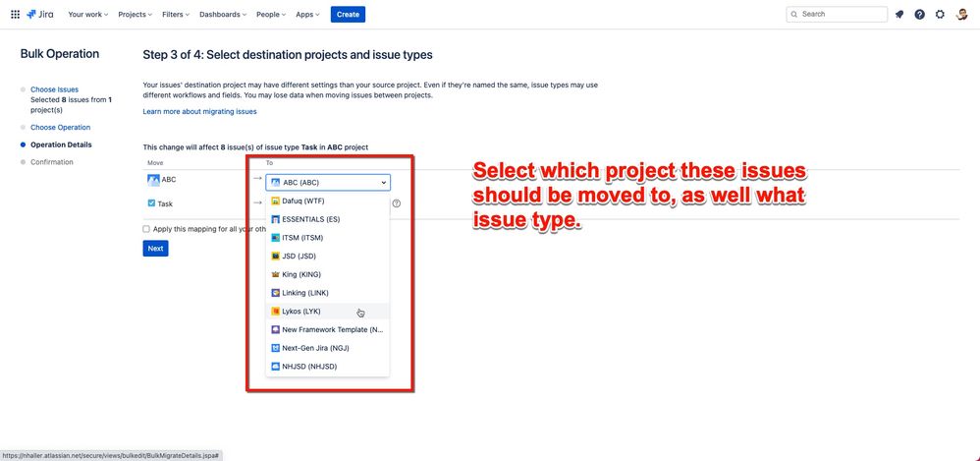Expand the Dashboards menu

tap(223, 15)
